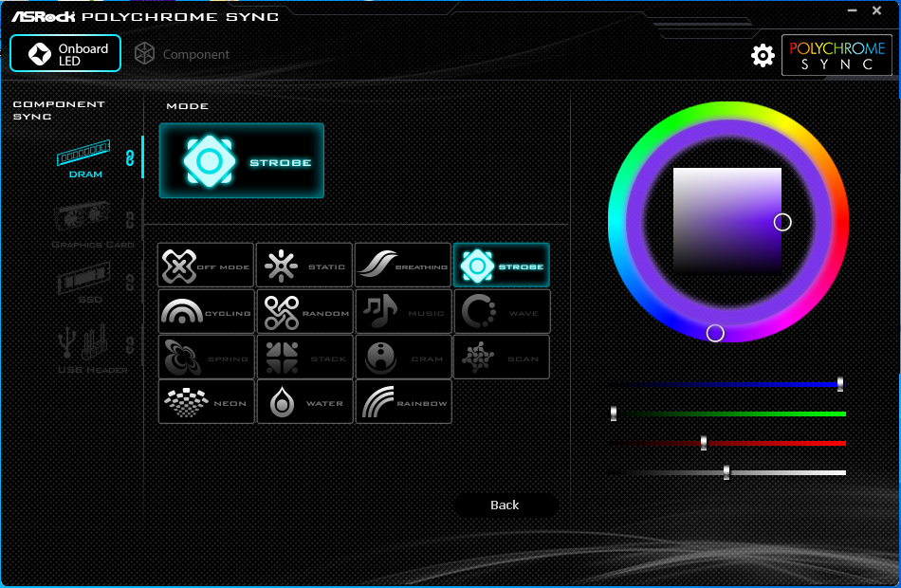The width and height of the screenshot is (901, 588).
Task: Choose the Wave lighting mode
Action: [503, 311]
